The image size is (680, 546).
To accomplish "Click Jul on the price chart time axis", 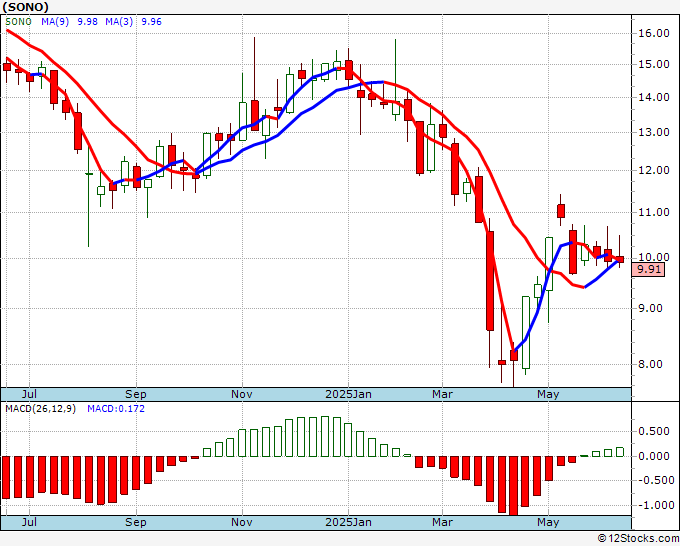I will point(29,394).
